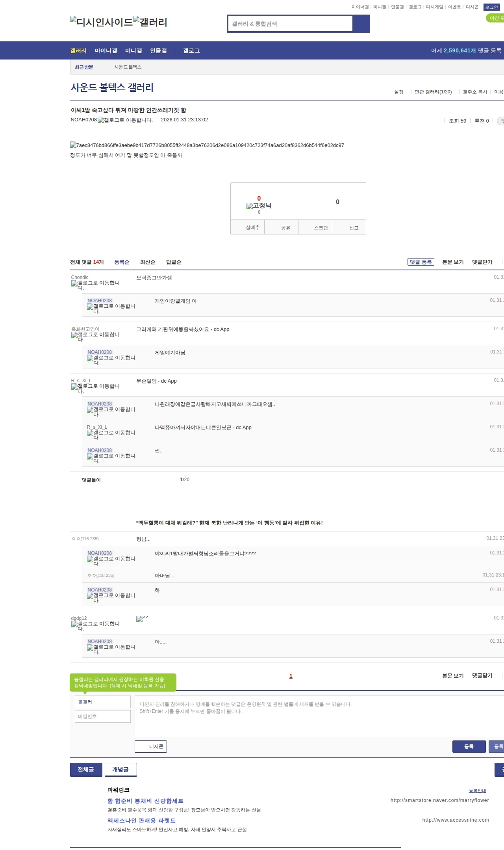The height and width of the screenshot is (850, 504).
Task: Click the dccon image in dgdg12's comment
Action: [141, 619]
